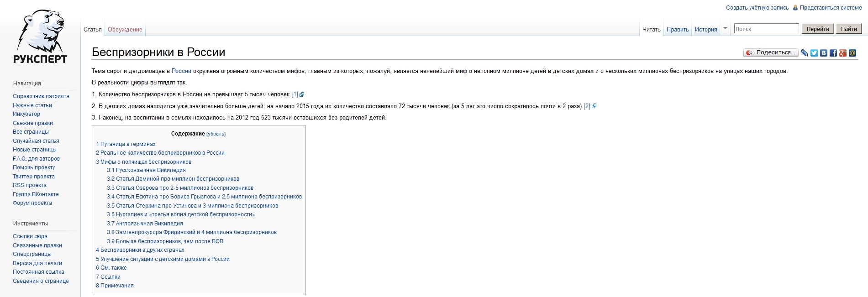Open Спецстраницы tools link
Image resolution: width=868 pixels, height=297 pixels.
point(32,254)
